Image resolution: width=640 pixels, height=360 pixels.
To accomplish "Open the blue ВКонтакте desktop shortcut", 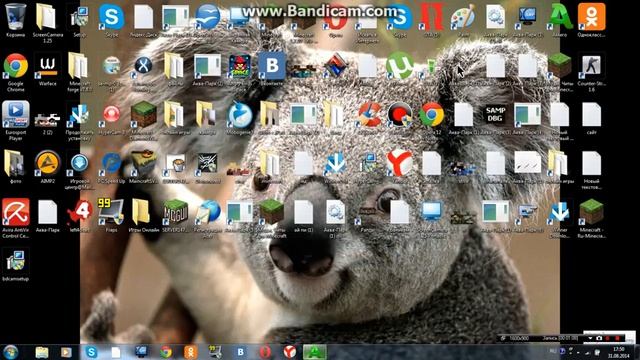I will point(271,65).
